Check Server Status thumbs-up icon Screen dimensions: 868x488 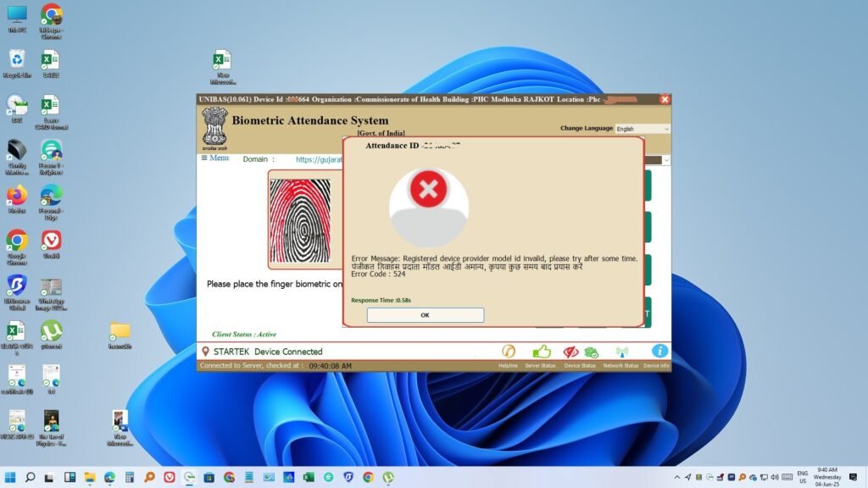pos(542,352)
